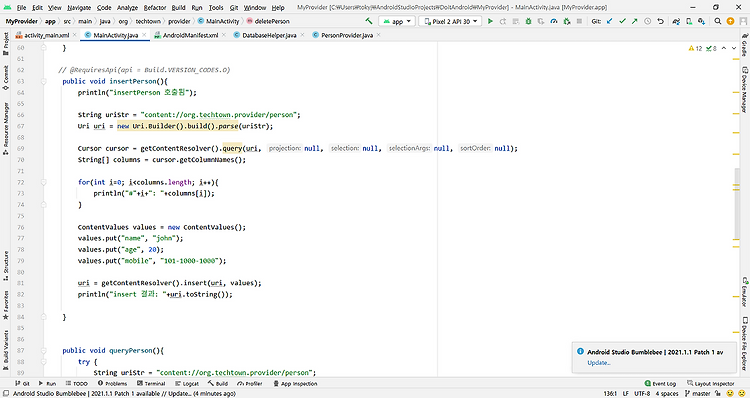This screenshot has height=398, width=750.
Task: Open the Navigate menu
Action: pyautogui.click(x=79, y=8)
